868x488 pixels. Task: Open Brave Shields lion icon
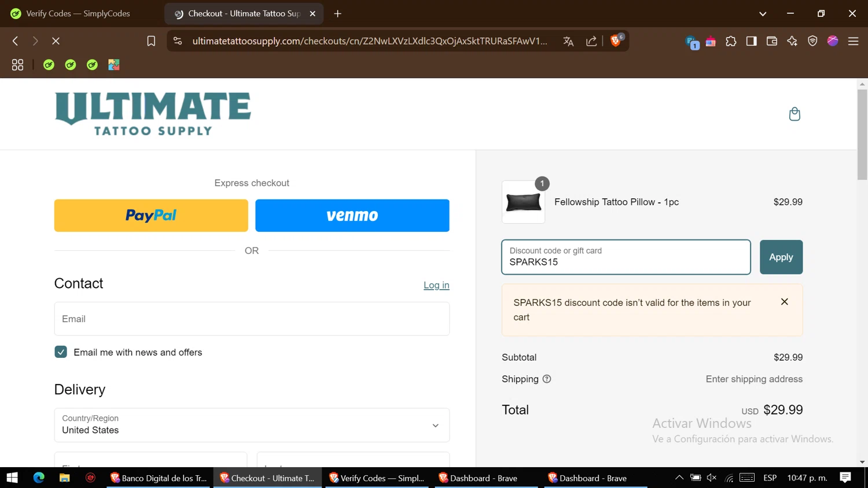tap(616, 40)
